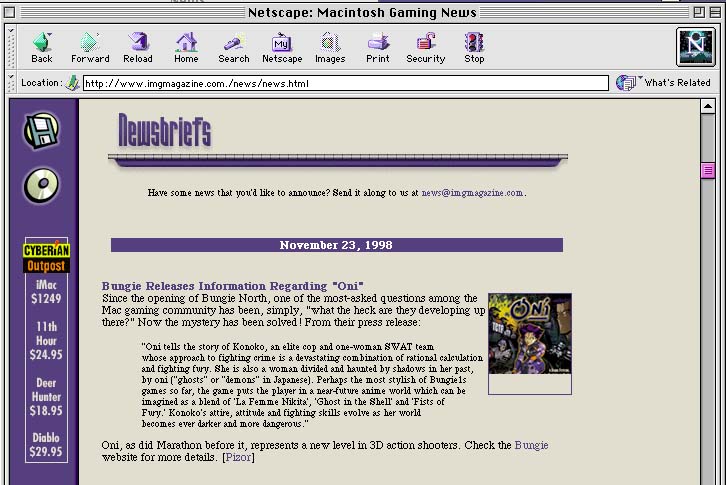Viewport: 726px width, 485px height.
Task: Click the Images toolbar button
Action: (330, 47)
